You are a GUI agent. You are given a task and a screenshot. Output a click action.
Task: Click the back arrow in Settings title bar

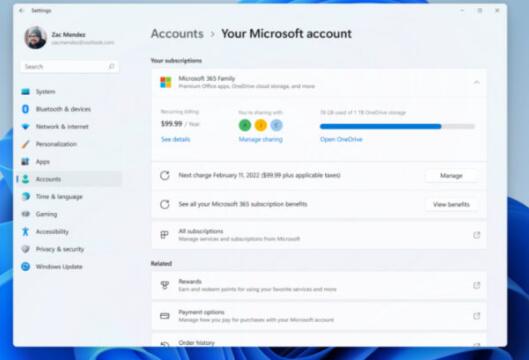click(21, 10)
